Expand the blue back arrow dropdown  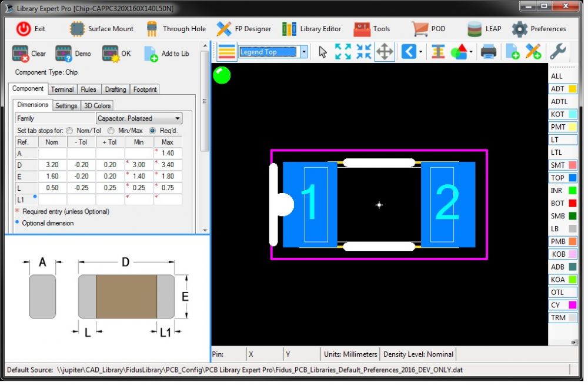click(x=421, y=52)
